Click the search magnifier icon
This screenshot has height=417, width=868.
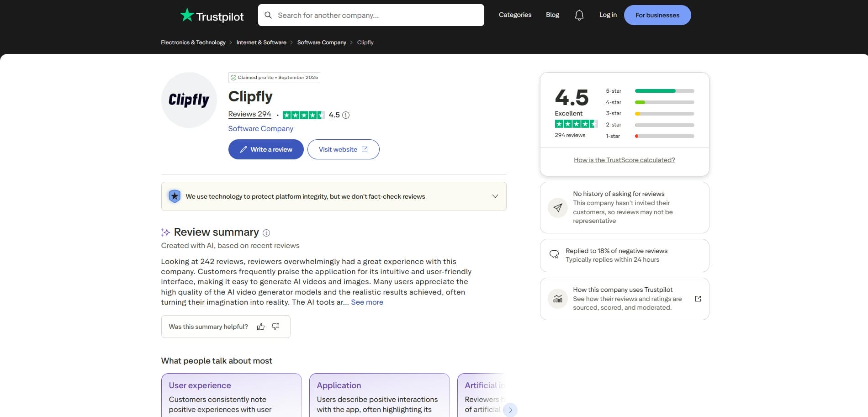[268, 15]
